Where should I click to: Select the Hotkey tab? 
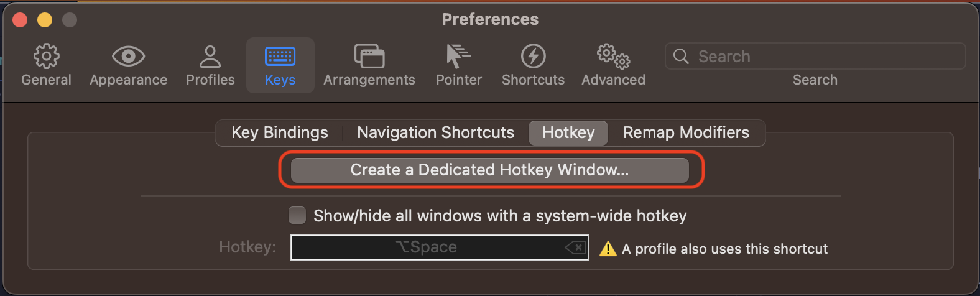568,132
